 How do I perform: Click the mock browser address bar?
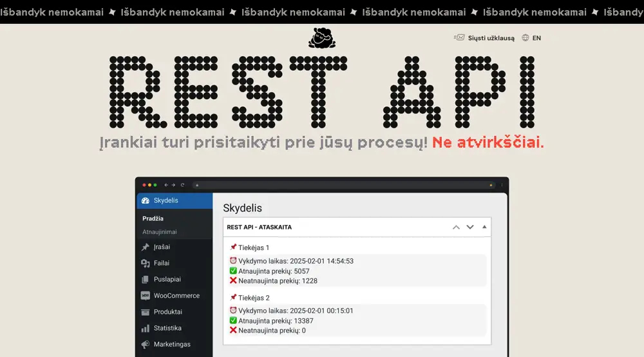click(341, 185)
